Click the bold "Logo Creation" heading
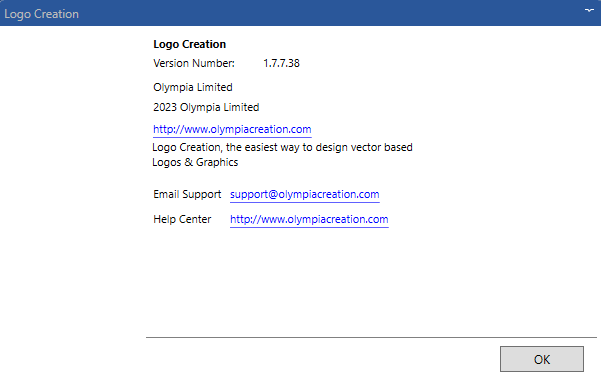 (x=190, y=44)
